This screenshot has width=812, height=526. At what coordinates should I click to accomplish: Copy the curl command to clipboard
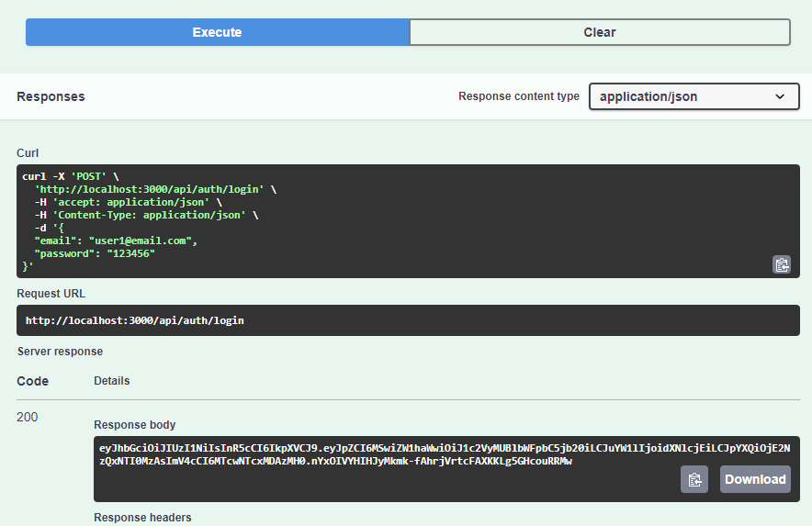(x=782, y=264)
